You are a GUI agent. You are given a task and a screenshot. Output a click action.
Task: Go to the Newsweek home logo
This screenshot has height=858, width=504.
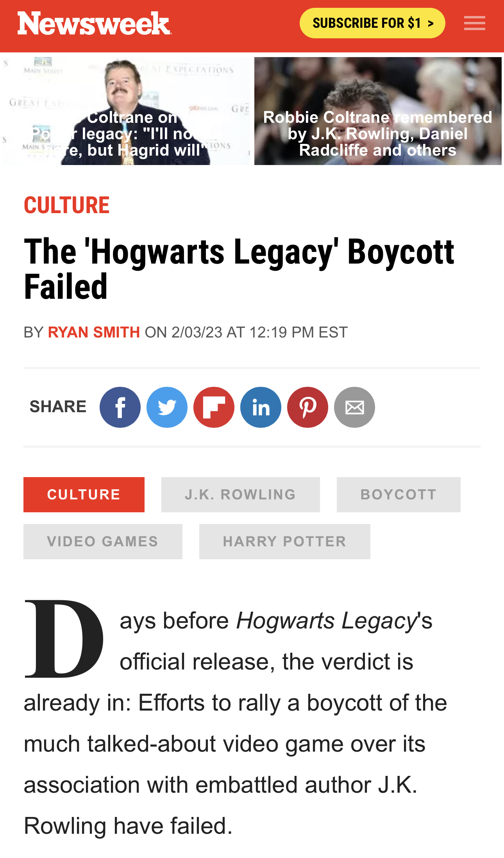click(94, 23)
